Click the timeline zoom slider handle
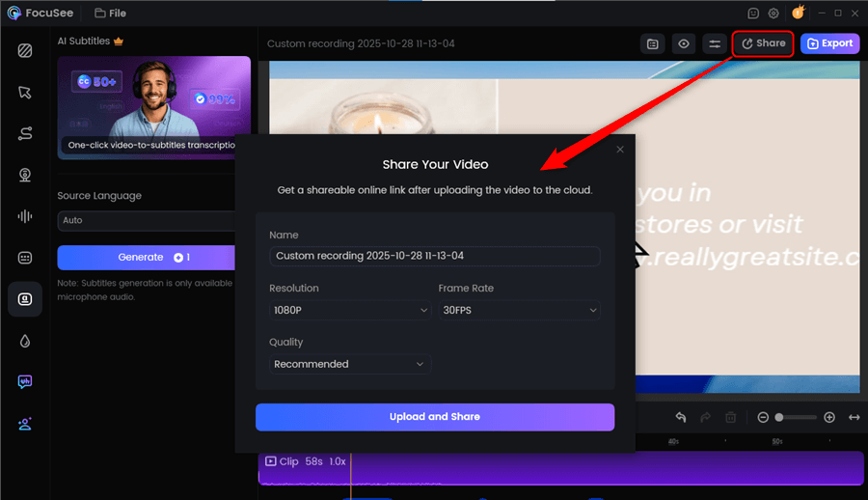 [779, 417]
